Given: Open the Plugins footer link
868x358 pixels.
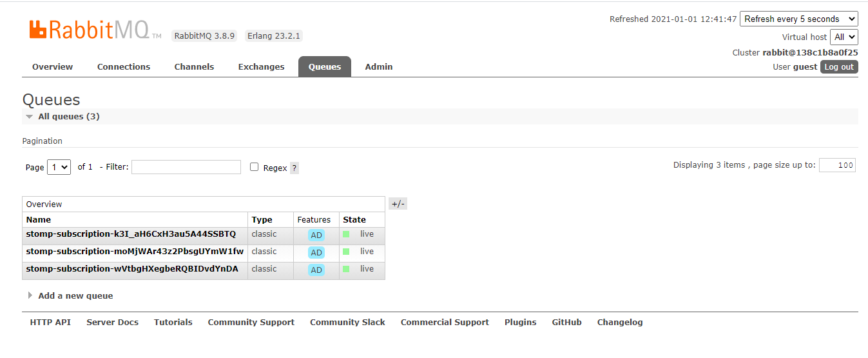Looking at the screenshot, I should (x=521, y=323).
